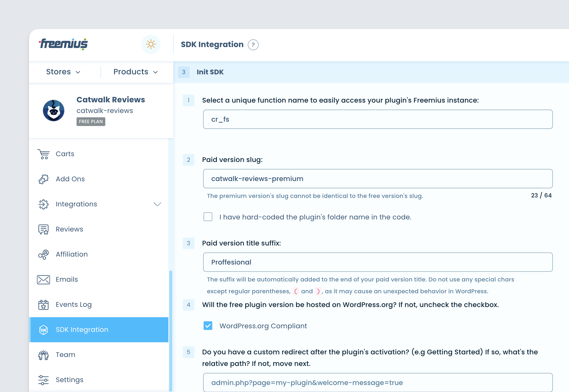The width and height of the screenshot is (569, 392).
Task: Click the SDK Integration page title
Action: (x=212, y=44)
